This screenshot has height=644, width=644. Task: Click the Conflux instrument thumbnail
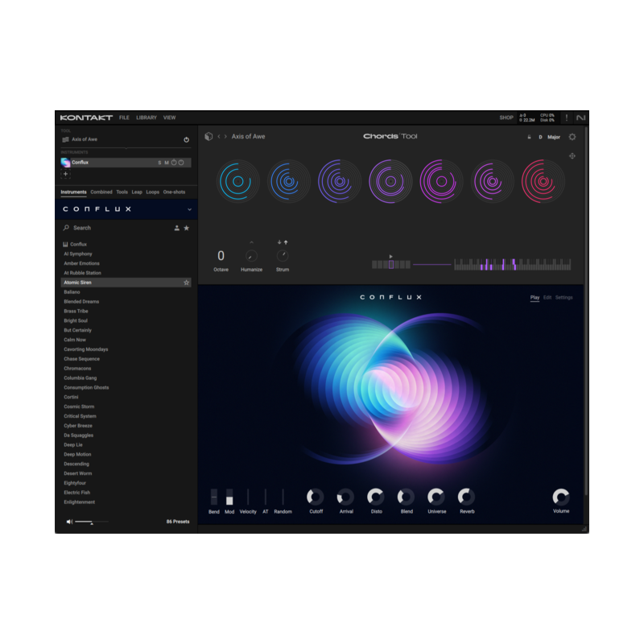click(65, 163)
